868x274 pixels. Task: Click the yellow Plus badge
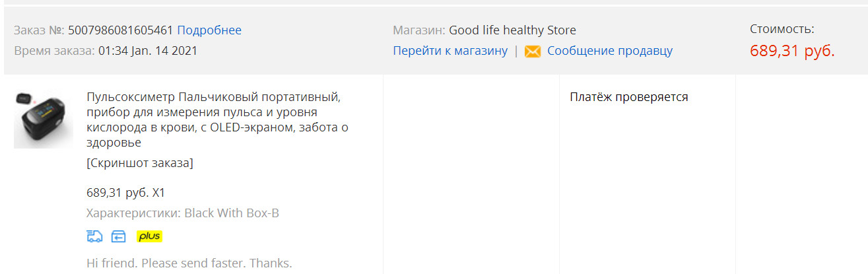[x=149, y=236]
